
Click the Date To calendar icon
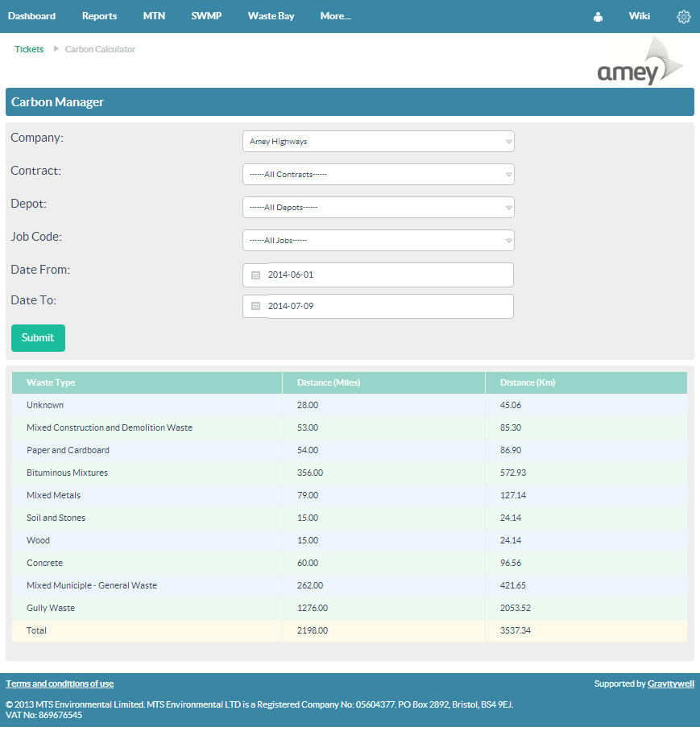pyautogui.click(x=255, y=307)
